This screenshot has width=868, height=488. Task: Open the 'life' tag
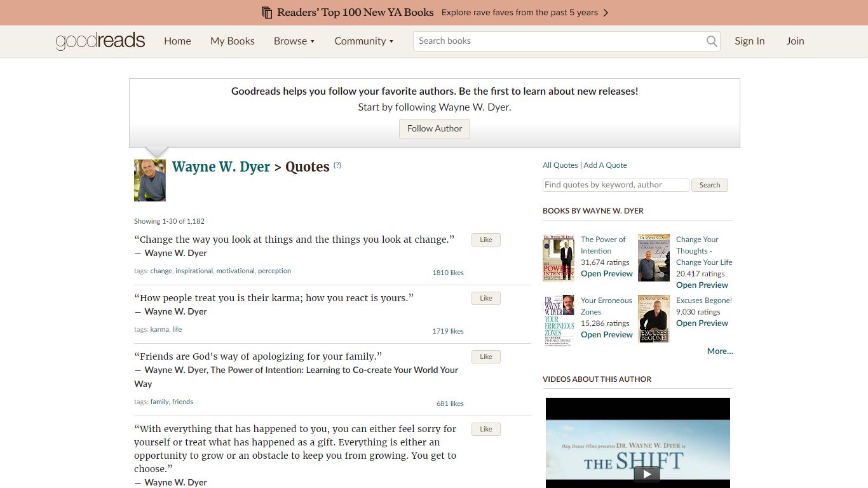click(177, 329)
